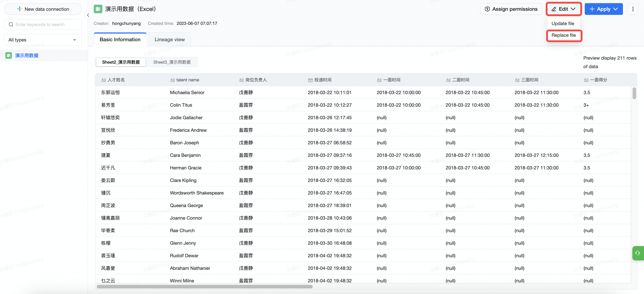Select Update file from Edit menu

[x=563, y=24]
